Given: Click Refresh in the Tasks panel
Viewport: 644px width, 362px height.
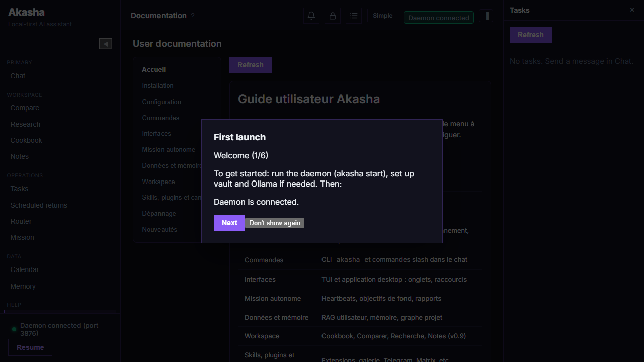Looking at the screenshot, I should tap(531, 35).
